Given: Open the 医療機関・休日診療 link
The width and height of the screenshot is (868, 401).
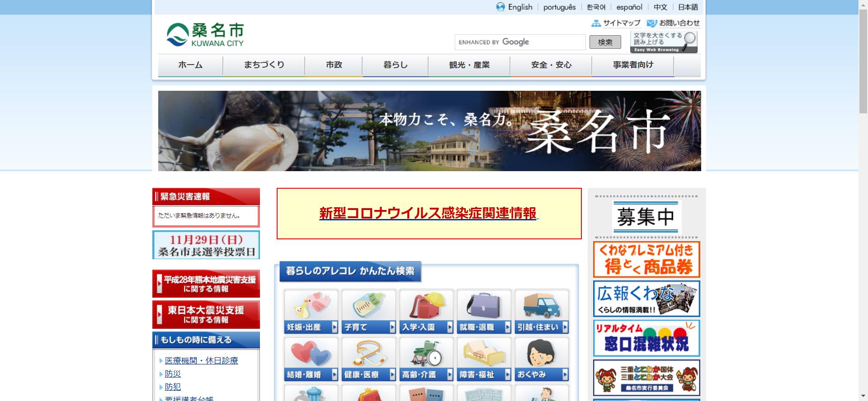Looking at the screenshot, I should point(201,360).
